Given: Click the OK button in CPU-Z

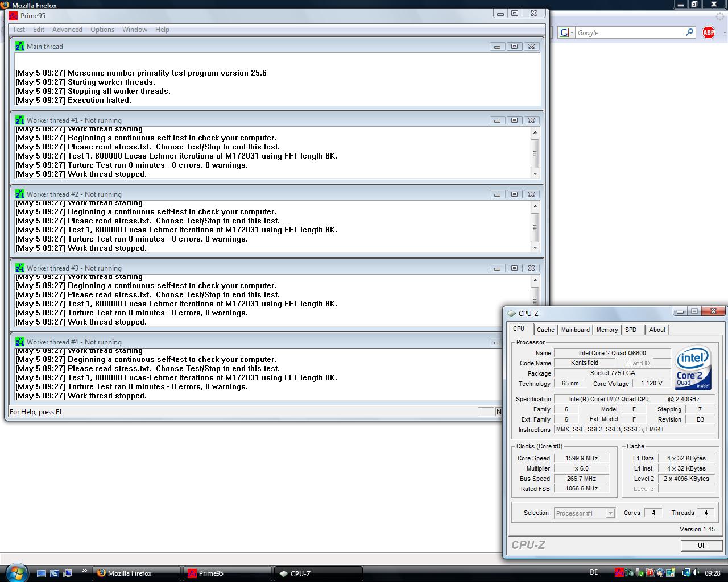Looking at the screenshot, I should [702, 545].
